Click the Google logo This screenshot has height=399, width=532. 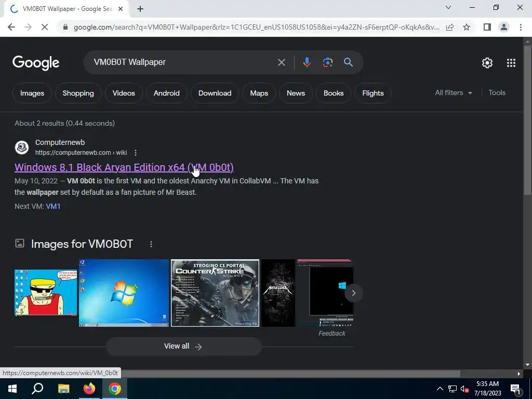click(36, 63)
